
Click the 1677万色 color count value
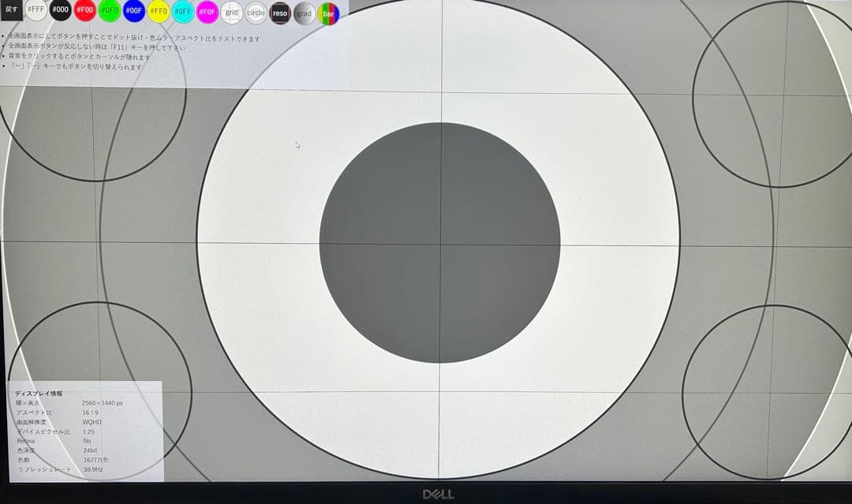pyautogui.click(x=95, y=460)
